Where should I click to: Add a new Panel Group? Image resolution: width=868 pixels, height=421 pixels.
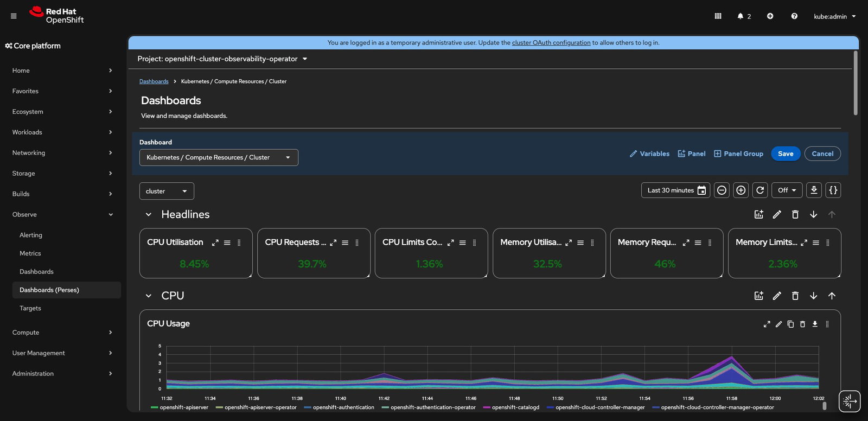tap(738, 154)
